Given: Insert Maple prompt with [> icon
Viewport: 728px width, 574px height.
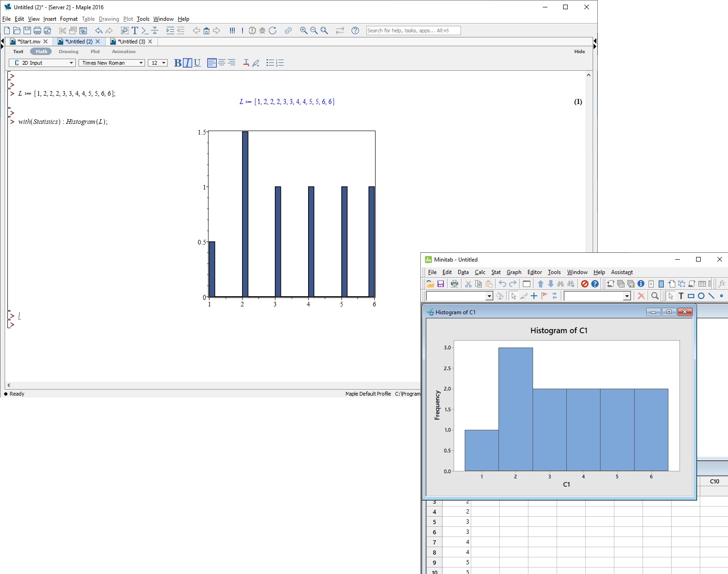Looking at the screenshot, I should [145, 31].
